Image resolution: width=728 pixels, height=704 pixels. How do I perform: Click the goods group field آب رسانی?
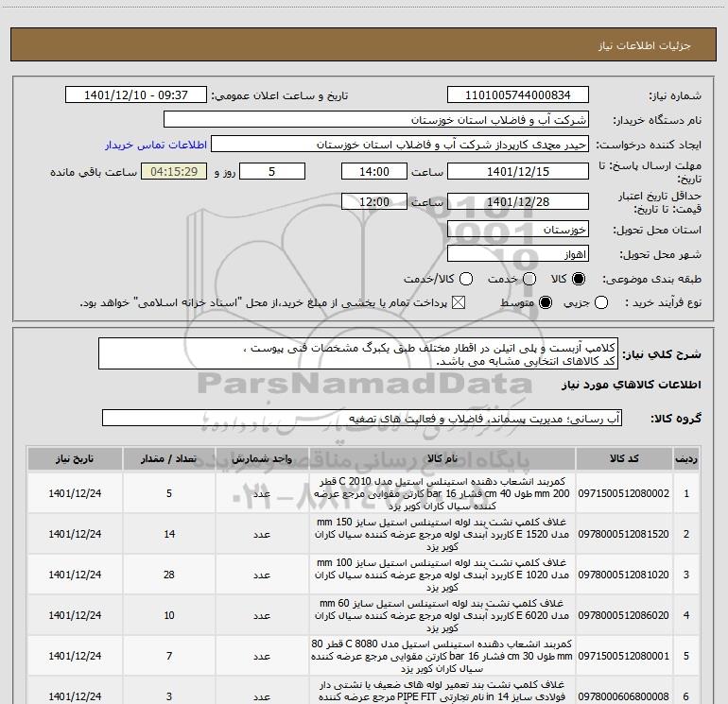[x=362, y=418]
